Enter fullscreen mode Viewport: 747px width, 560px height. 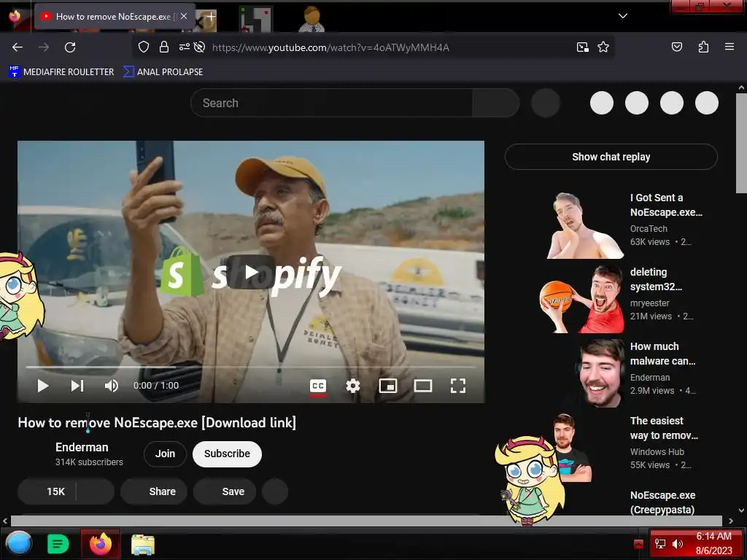pos(458,386)
